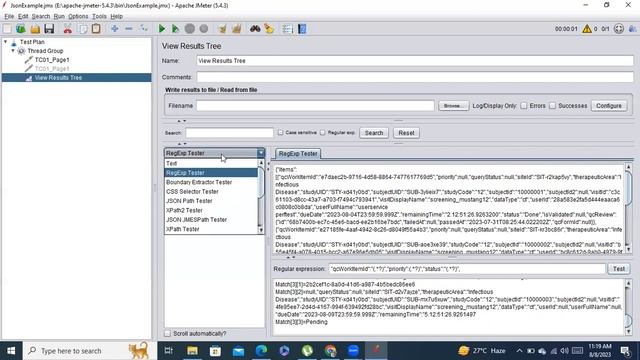Start the test run

click(x=162, y=29)
